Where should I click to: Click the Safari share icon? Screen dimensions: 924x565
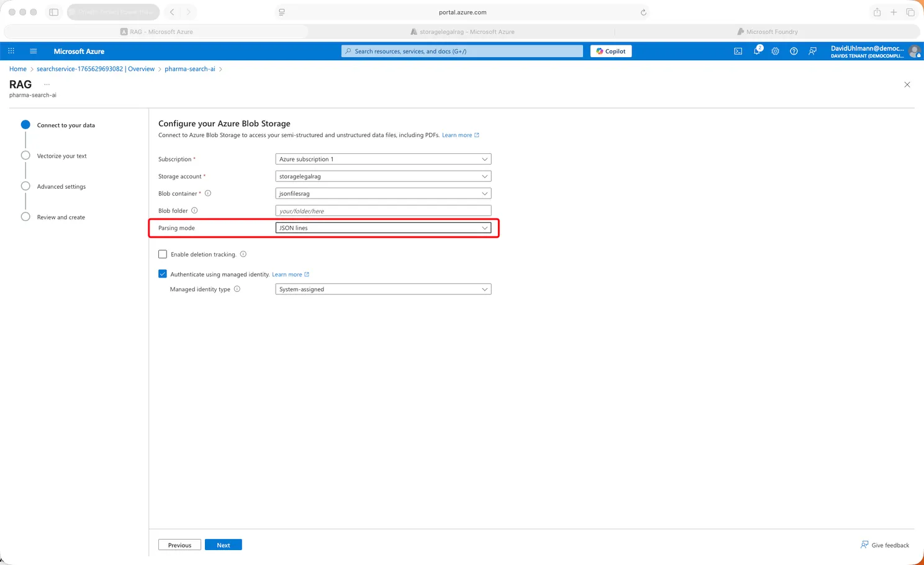[877, 12]
